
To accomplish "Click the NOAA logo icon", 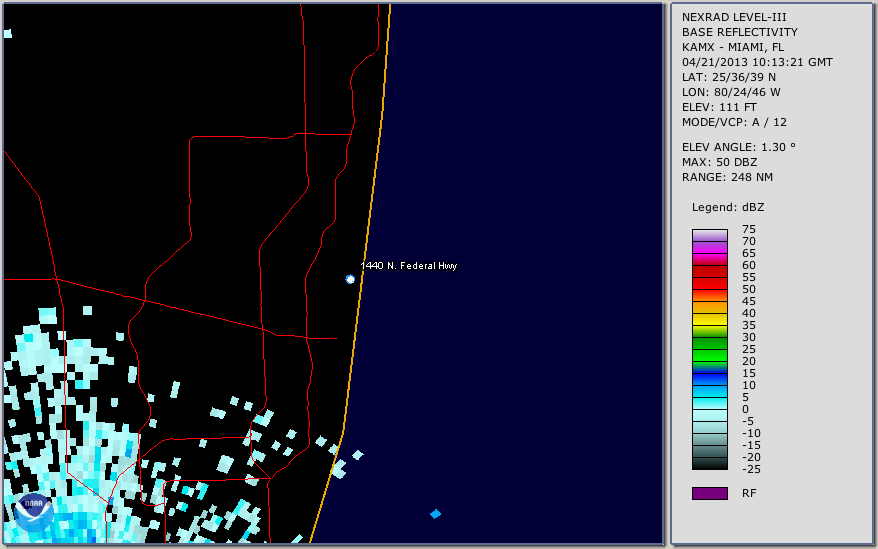I will coord(34,513).
